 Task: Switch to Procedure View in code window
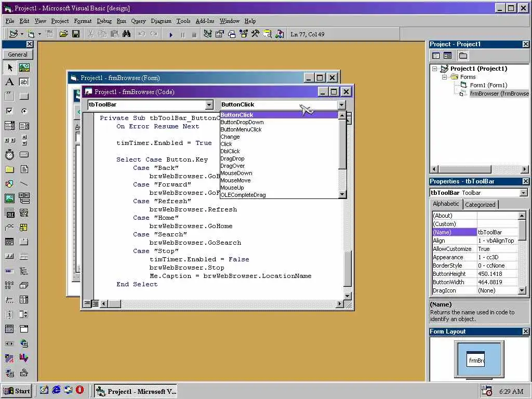coord(87,303)
